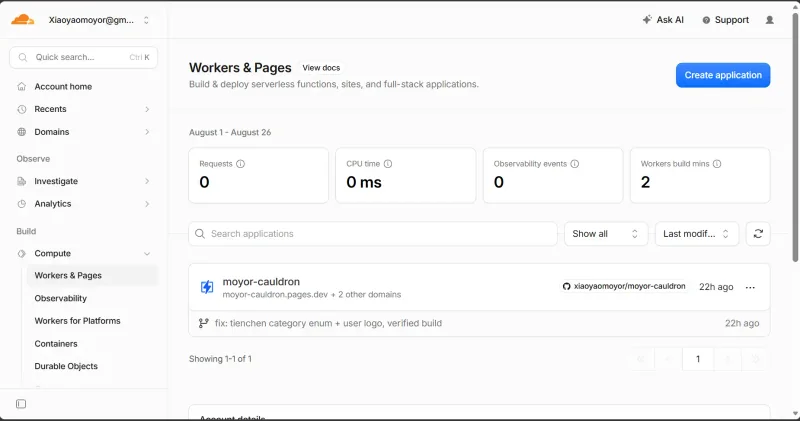800x421 pixels.
Task: Click the View docs link
Action: [x=321, y=68]
